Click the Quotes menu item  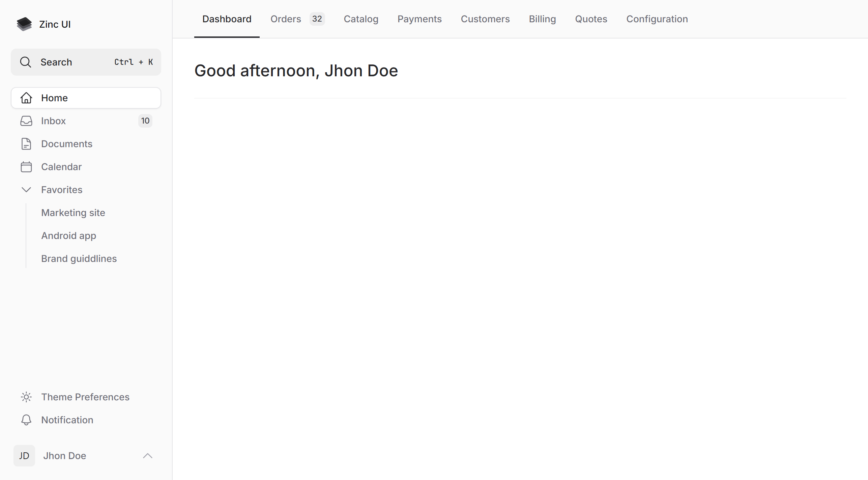(x=591, y=19)
